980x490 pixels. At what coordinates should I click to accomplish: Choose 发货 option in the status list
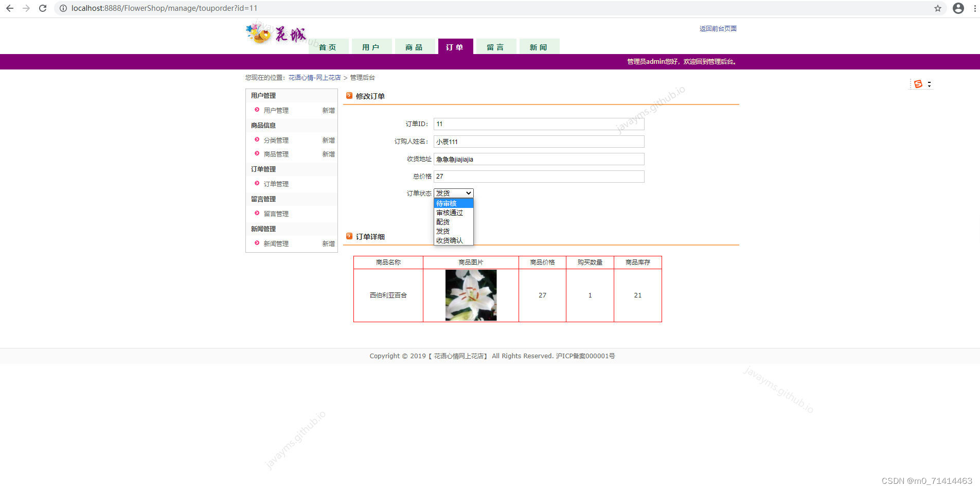tap(454, 231)
